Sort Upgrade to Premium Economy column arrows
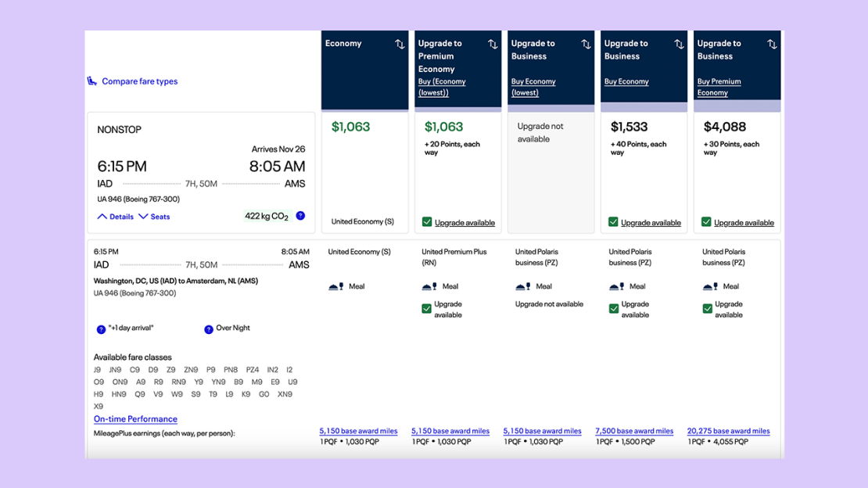The height and width of the screenshot is (488, 868). tap(493, 45)
